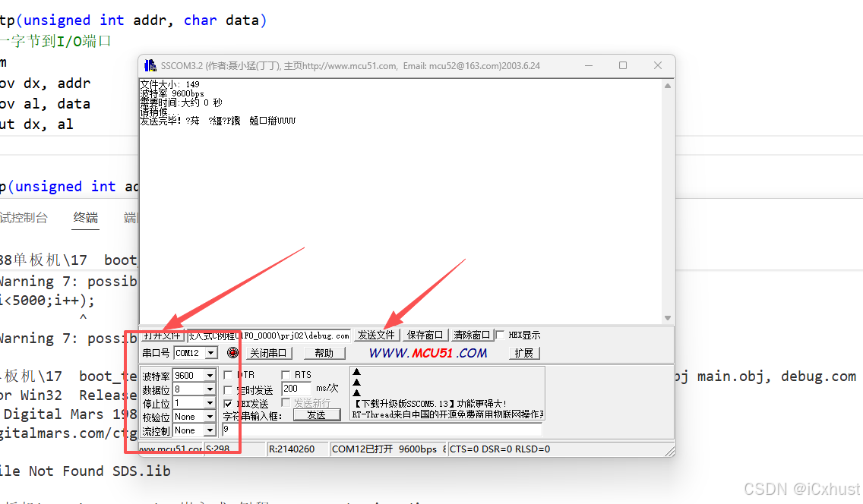863x504 pixels.
Task: Click the file path field showing debug.com
Action: [x=269, y=335]
